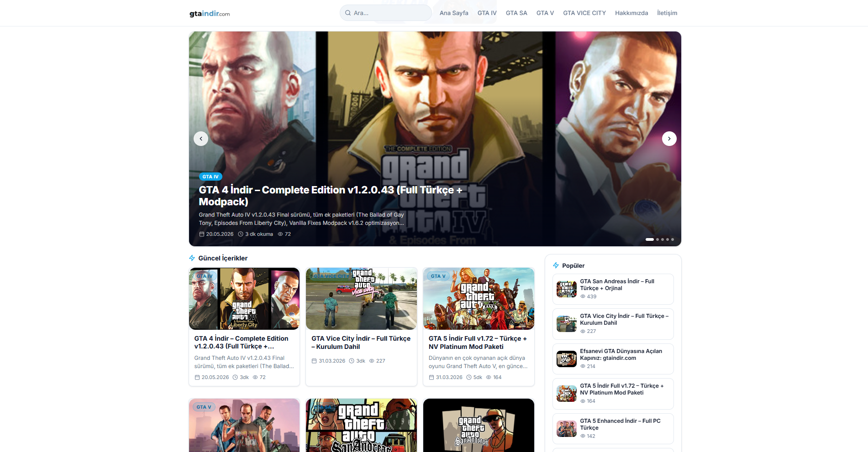
Task: Open GTA 5 İndir v1.72 card thumbnail
Action: pyautogui.click(x=479, y=299)
